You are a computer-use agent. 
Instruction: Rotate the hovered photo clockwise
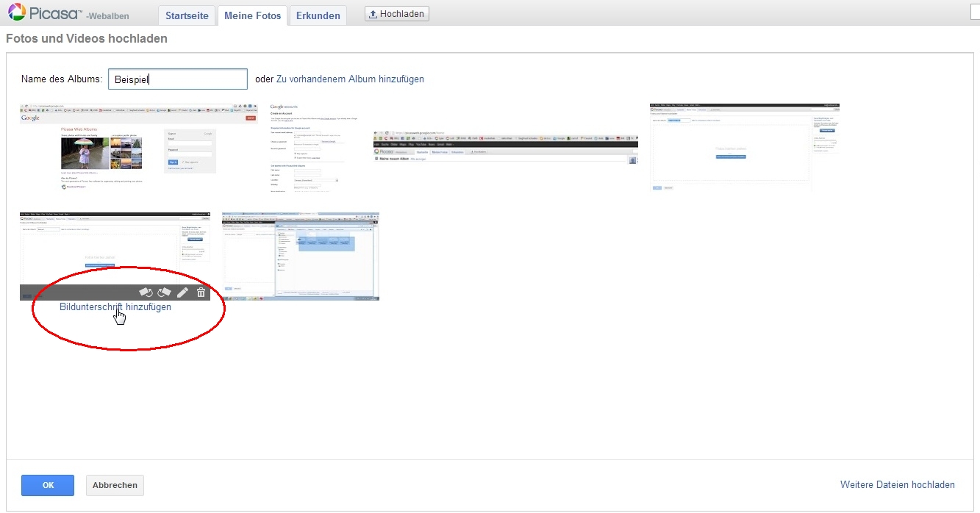pyautogui.click(x=165, y=293)
